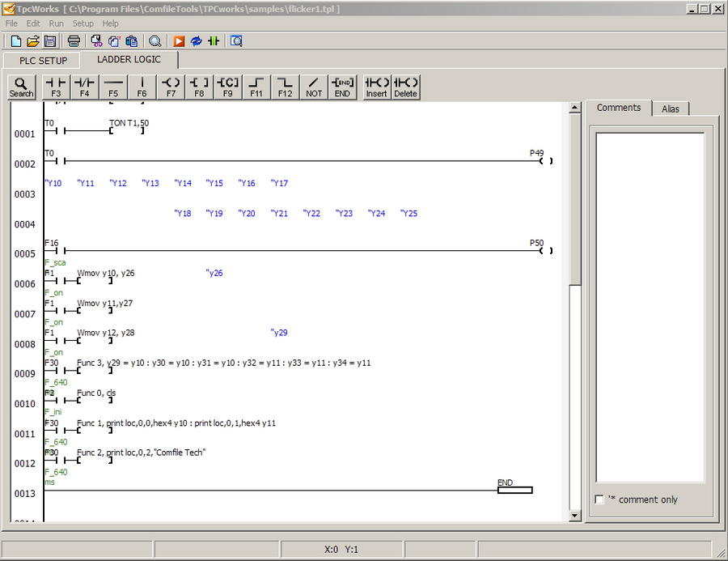Screen dimensions: 728x561
Task: Click the "Y25 comment on rung 0004
Action: [x=409, y=214]
